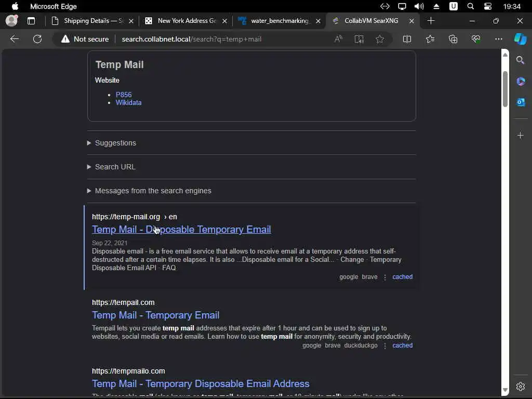Open sidebar settings gear
The height and width of the screenshot is (399, 532).
(x=521, y=387)
